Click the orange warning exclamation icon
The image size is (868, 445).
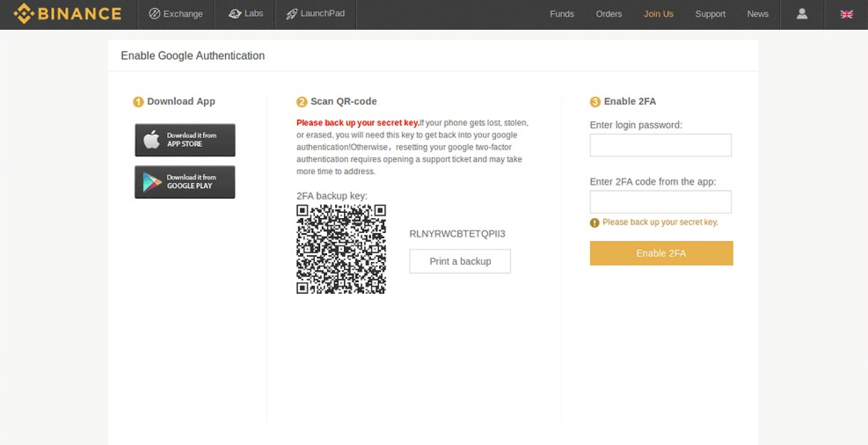(595, 223)
